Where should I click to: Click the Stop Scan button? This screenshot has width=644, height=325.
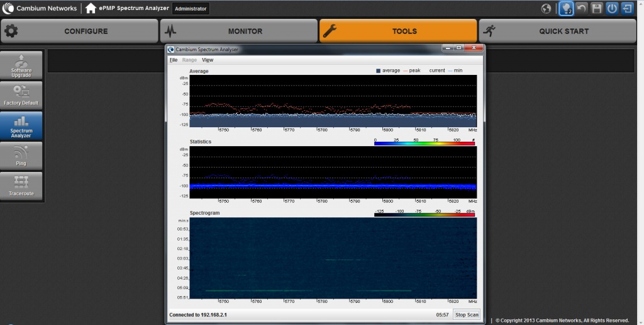pyautogui.click(x=467, y=315)
